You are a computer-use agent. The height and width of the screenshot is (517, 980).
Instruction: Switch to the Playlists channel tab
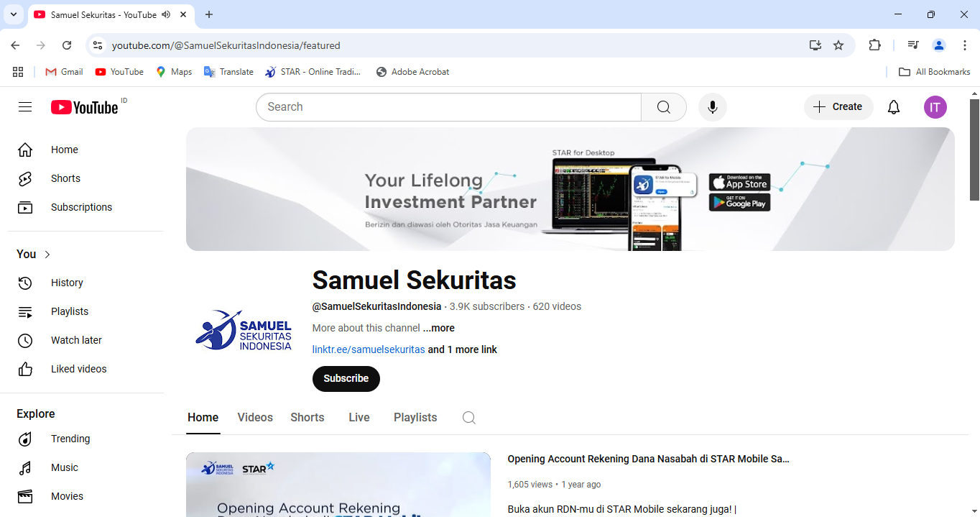coord(415,418)
